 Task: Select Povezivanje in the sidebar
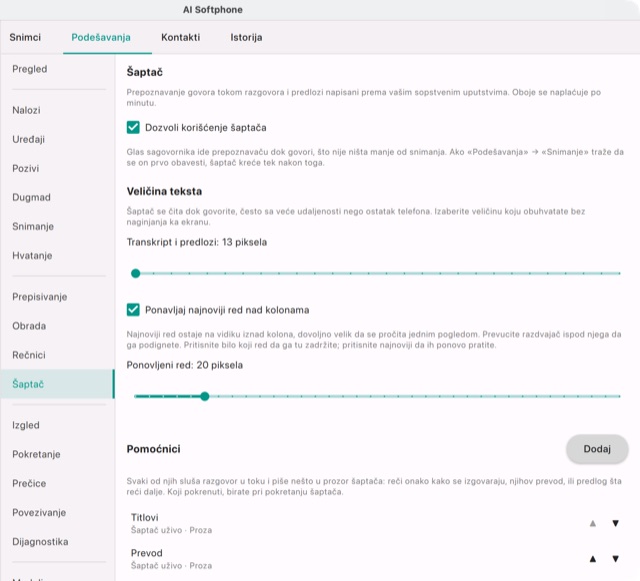pyautogui.click(x=57, y=512)
